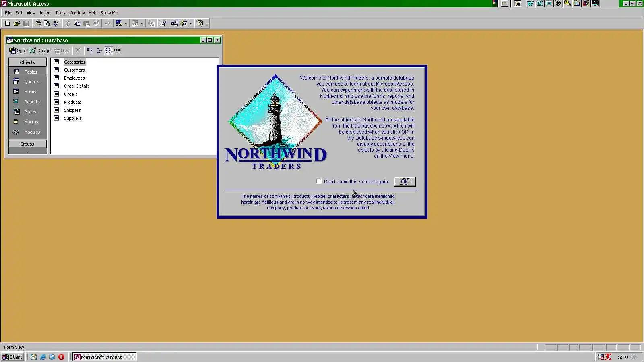Viewport: 644px width, 362px height.
Task: Open the Window menu
Action: pyautogui.click(x=77, y=13)
